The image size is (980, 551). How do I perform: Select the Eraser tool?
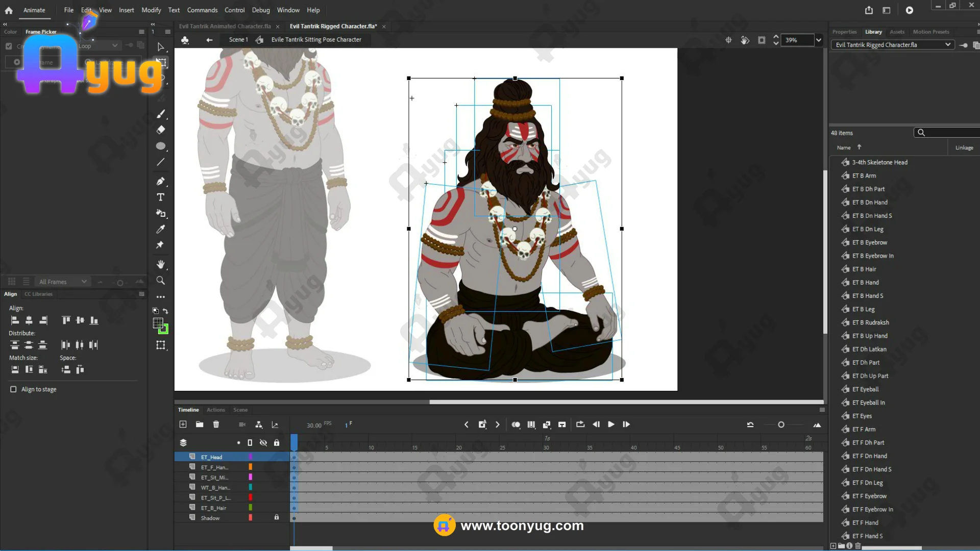click(x=160, y=130)
